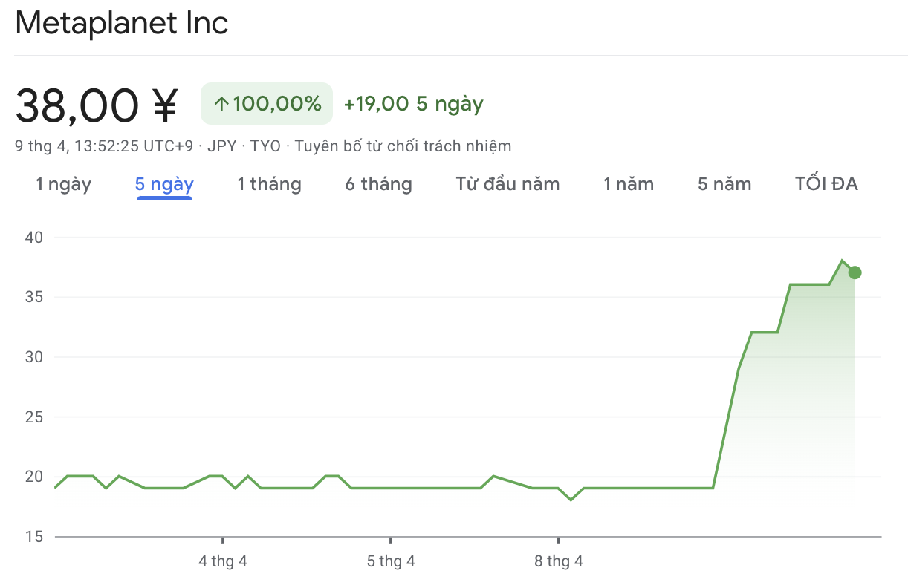Open Tuyên bố từ chối trách nhiệm link
This screenshot has width=908, height=588.
tap(403, 146)
